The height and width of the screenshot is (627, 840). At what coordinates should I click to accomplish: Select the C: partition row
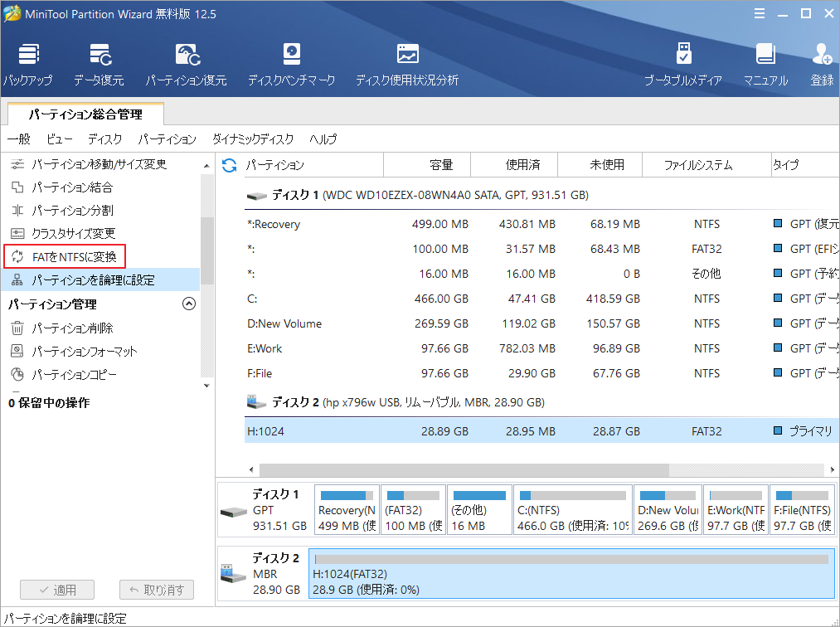[541, 299]
